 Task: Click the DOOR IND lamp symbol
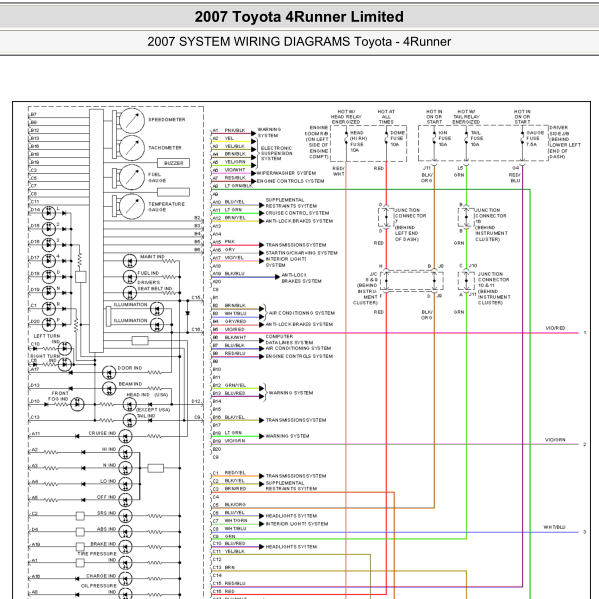pos(109,372)
